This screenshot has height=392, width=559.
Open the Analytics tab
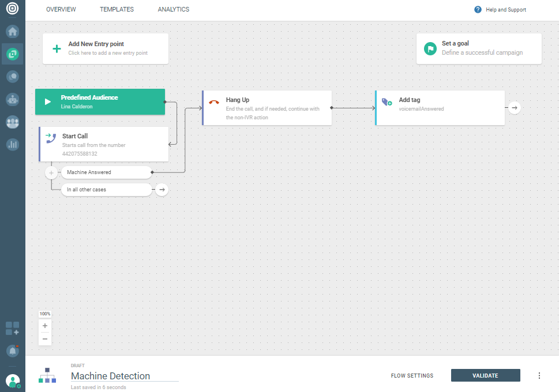pos(173,10)
